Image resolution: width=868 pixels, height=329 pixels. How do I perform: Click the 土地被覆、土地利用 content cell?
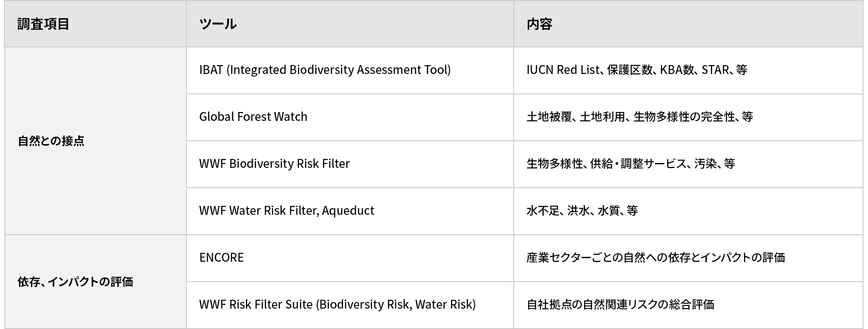(x=688, y=117)
